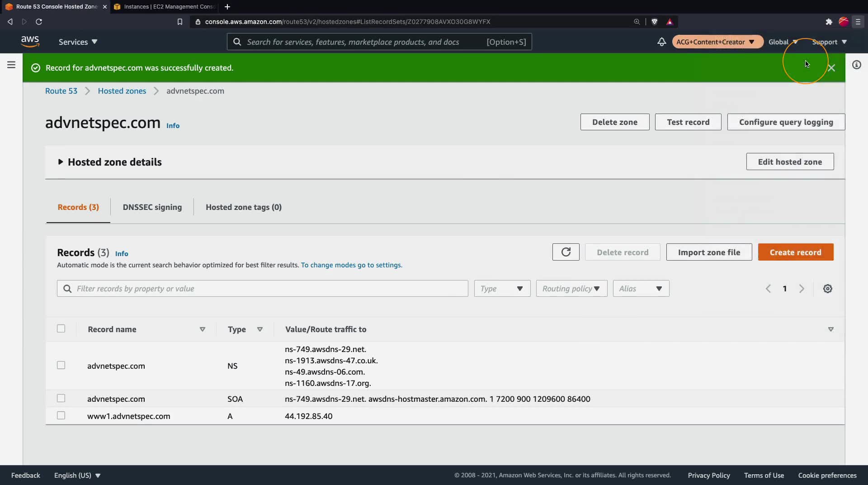Open the browser extensions puzzle icon

[829, 22]
